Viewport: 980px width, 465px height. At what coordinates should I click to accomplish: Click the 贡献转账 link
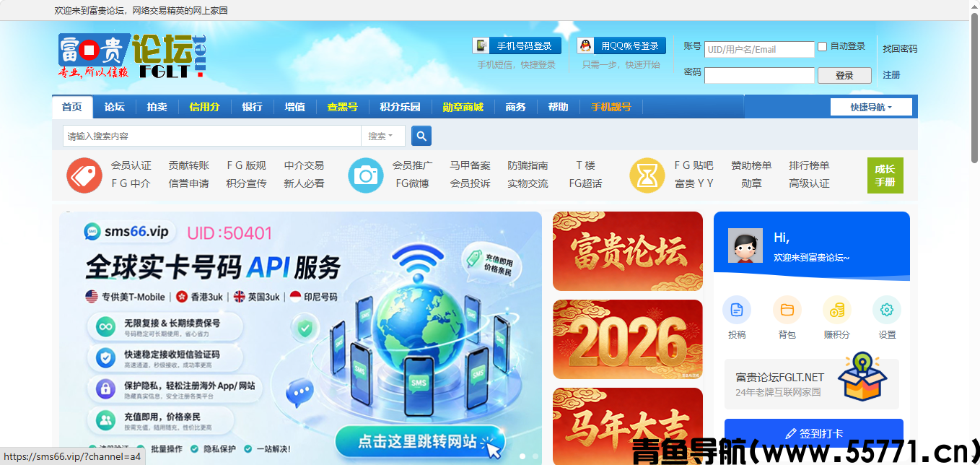(x=188, y=165)
